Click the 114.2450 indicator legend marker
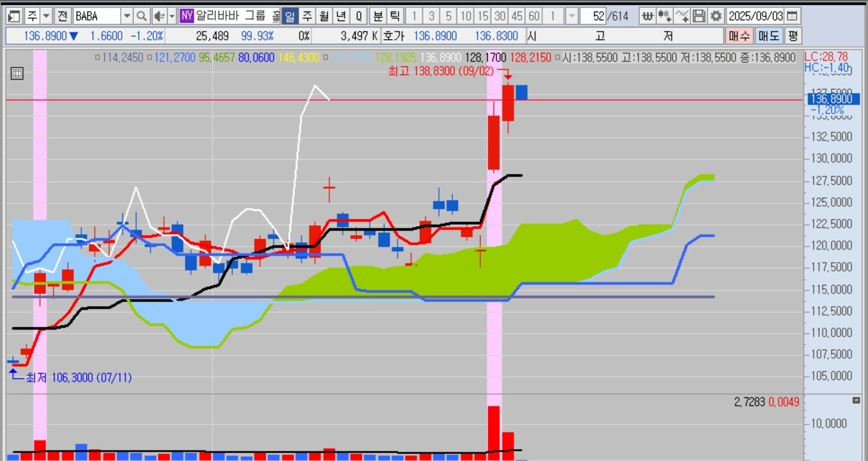 pyautogui.click(x=98, y=58)
